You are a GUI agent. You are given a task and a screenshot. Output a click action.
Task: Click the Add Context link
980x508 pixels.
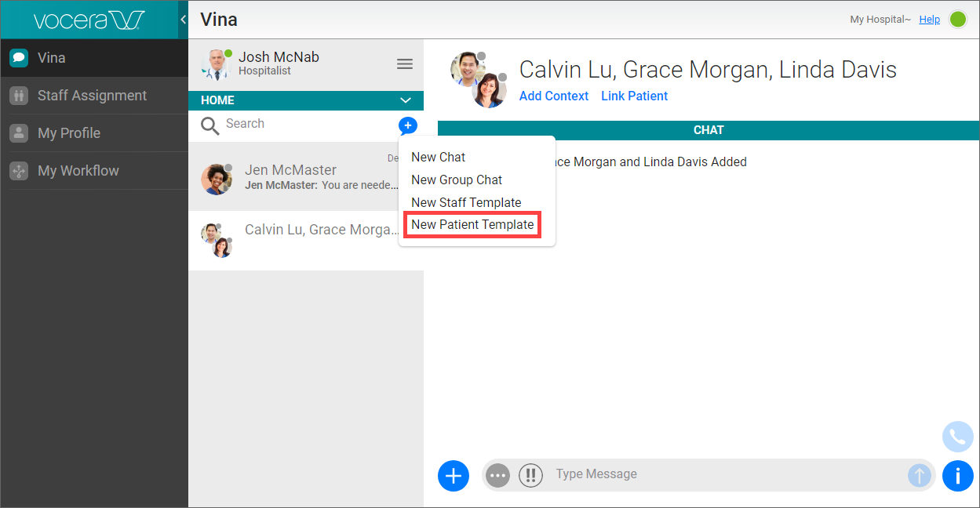pos(553,96)
